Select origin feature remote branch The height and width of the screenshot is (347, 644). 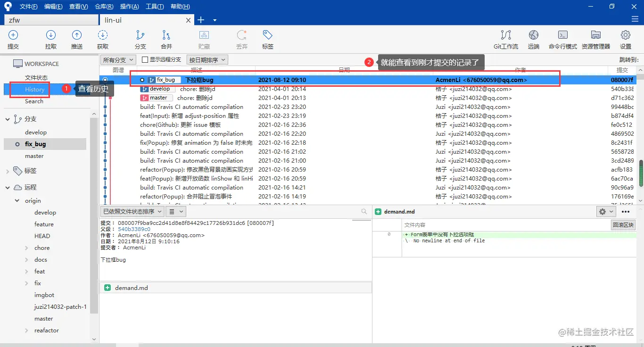tap(44, 224)
